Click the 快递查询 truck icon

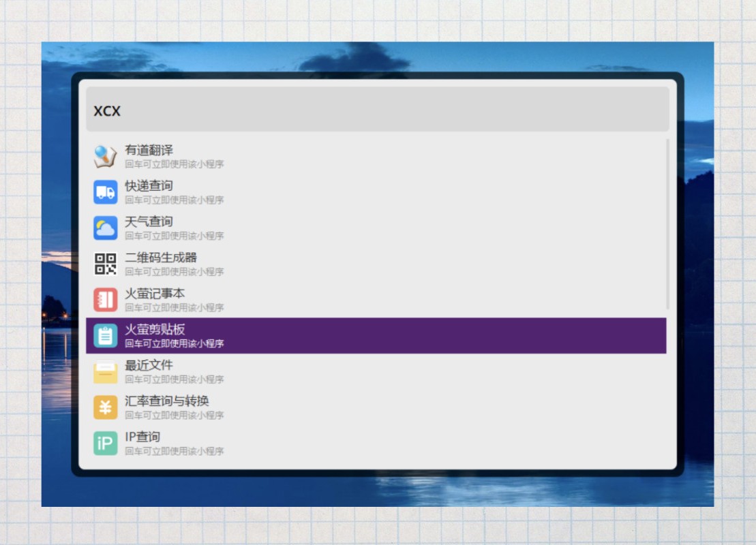tap(105, 192)
